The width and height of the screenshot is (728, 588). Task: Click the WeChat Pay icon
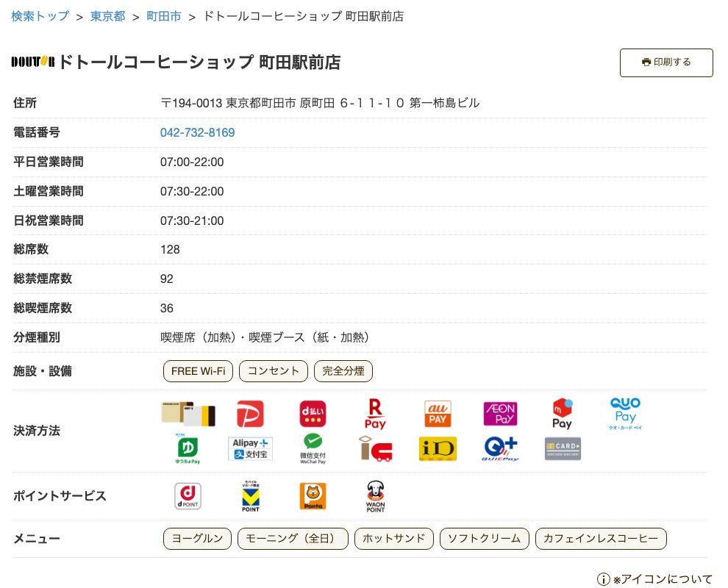[313, 449]
